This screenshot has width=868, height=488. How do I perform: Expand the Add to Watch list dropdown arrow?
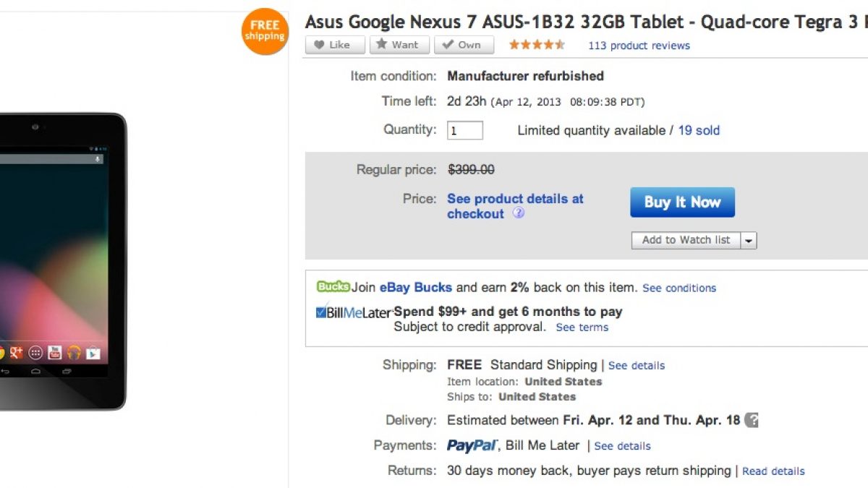click(x=748, y=241)
